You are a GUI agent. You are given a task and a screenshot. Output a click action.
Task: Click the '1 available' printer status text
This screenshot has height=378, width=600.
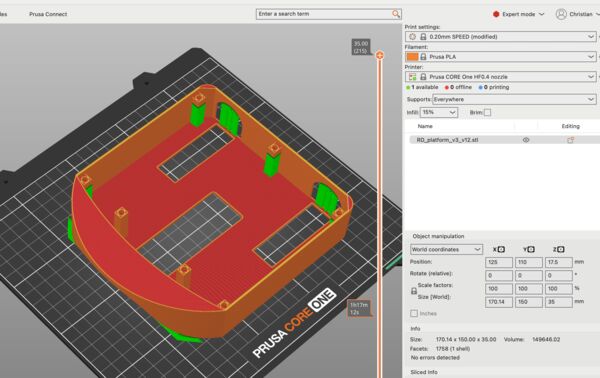tap(425, 88)
